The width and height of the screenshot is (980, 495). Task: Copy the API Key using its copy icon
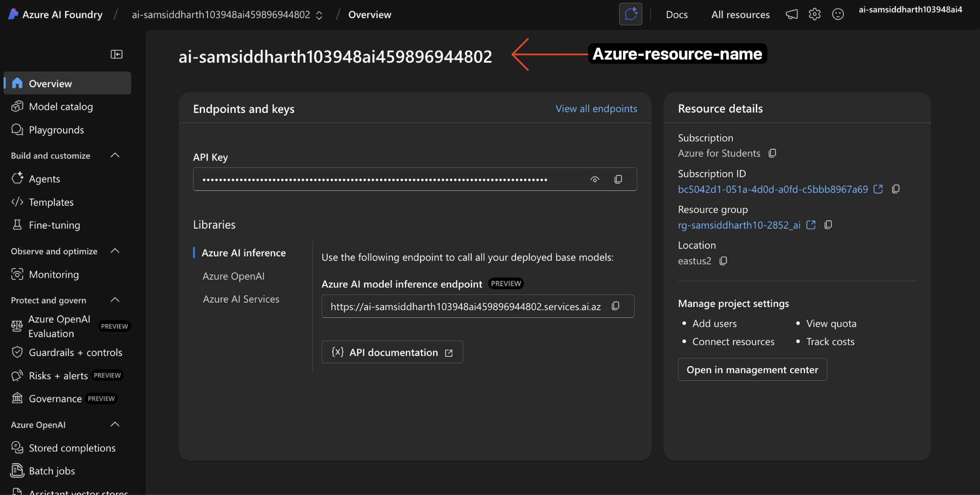618,179
